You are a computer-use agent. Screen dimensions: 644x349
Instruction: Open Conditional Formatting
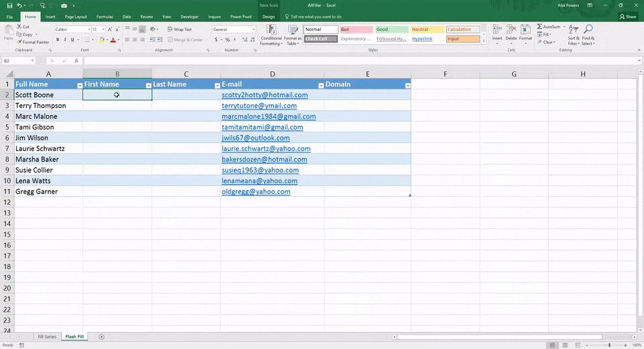[x=271, y=34]
